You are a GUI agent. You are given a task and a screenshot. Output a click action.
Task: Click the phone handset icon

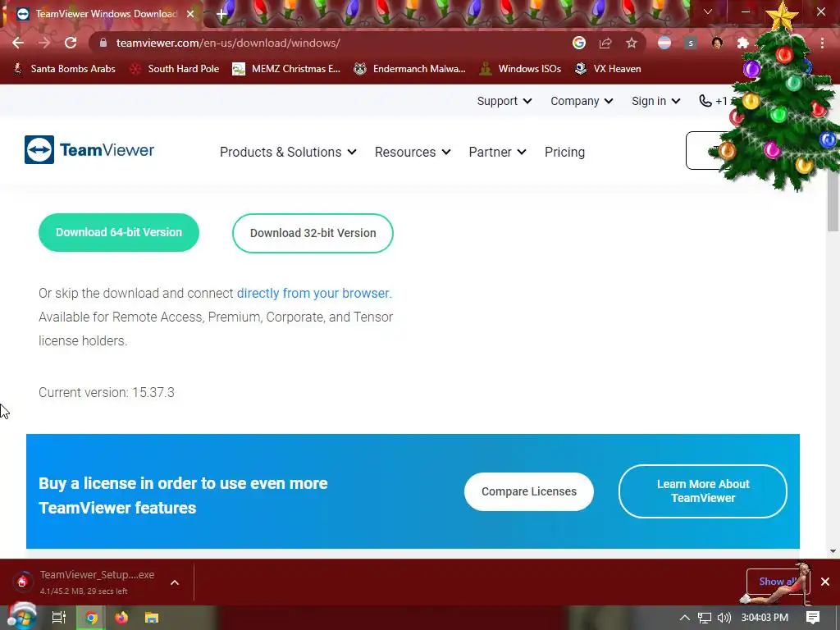point(705,101)
